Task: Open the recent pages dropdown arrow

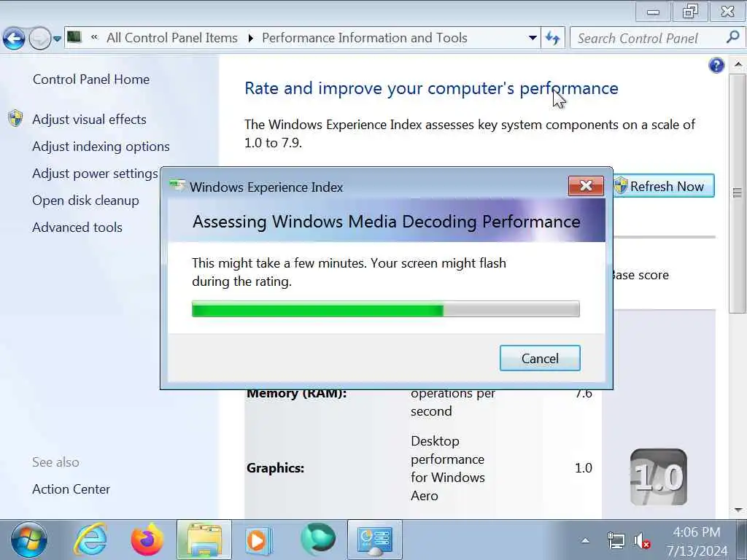Action: [57, 39]
